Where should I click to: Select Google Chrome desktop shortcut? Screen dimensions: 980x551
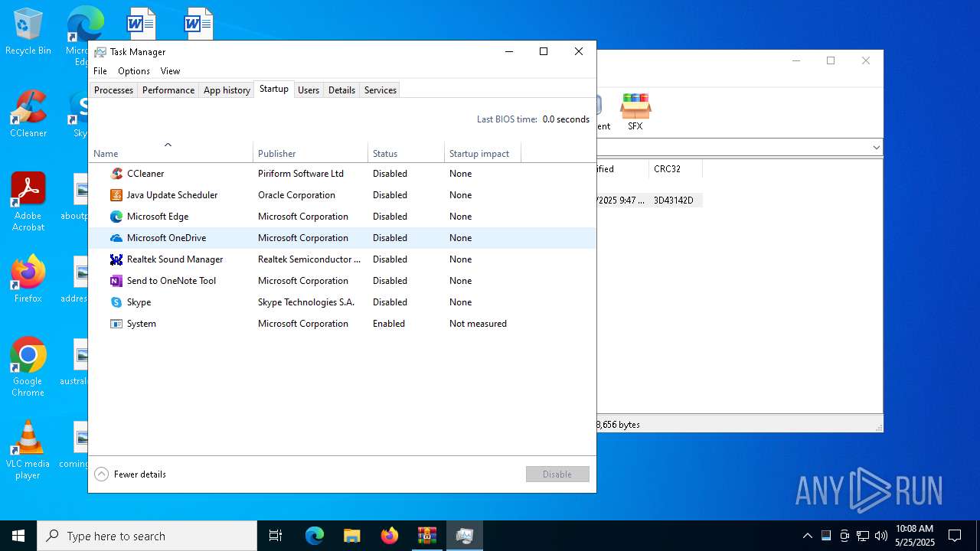pos(28,367)
